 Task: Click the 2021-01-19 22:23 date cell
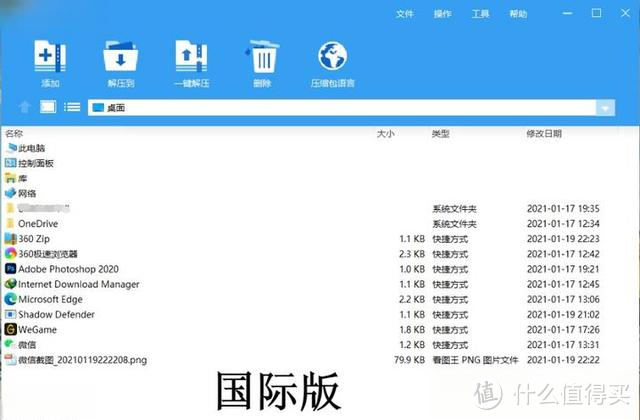pyautogui.click(x=563, y=238)
